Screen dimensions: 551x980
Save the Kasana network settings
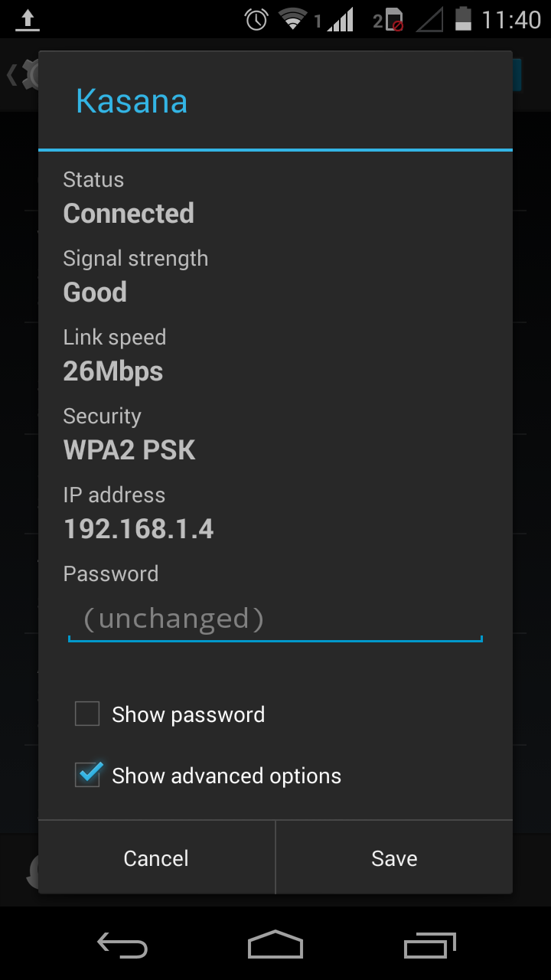click(394, 857)
